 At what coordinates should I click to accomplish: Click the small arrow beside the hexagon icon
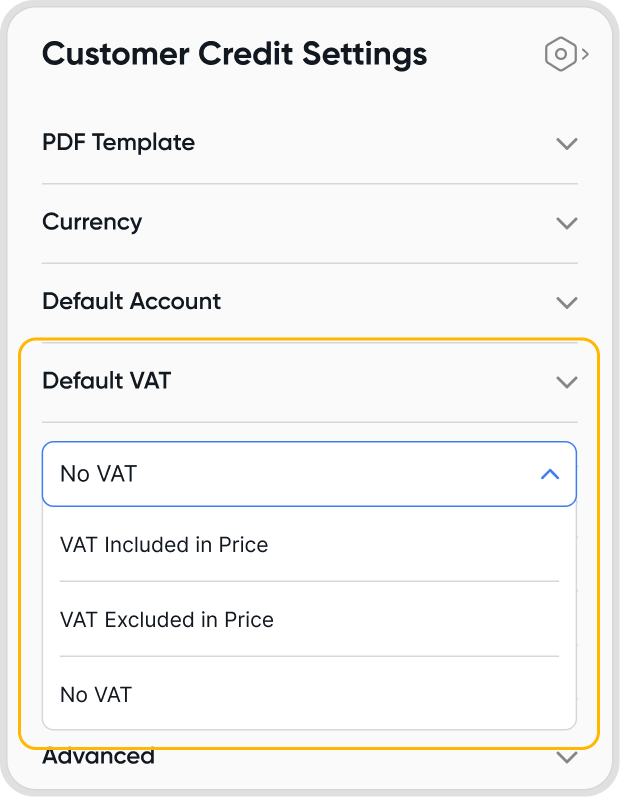tap(585, 54)
